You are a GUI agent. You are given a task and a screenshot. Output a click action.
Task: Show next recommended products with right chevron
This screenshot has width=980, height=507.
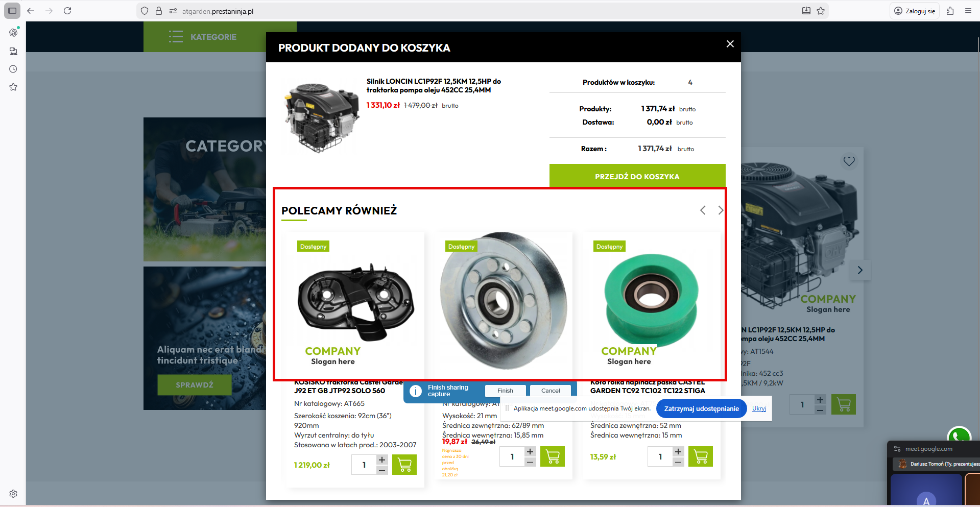[x=720, y=210]
